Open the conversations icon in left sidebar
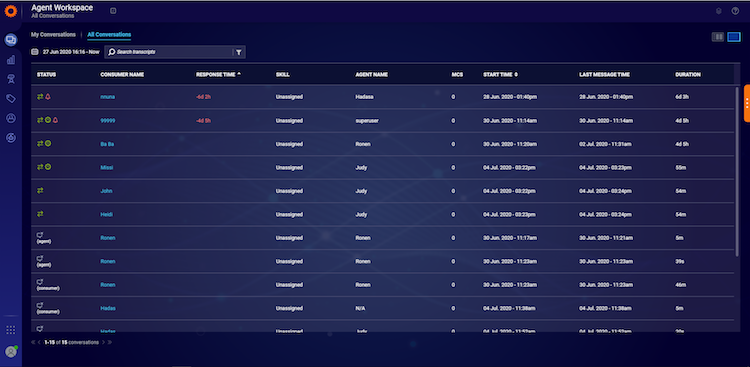Screen dimensions: 750x367 [11, 40]
